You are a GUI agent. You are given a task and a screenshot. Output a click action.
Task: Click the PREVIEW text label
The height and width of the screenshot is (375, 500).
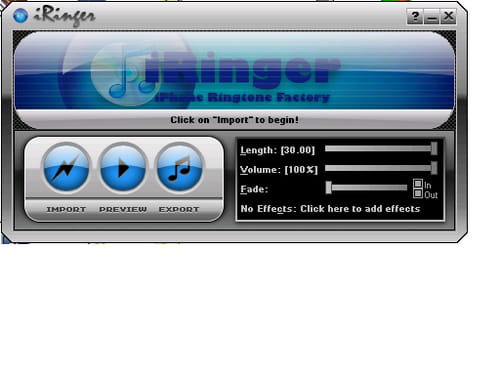(x=123, y=209)
